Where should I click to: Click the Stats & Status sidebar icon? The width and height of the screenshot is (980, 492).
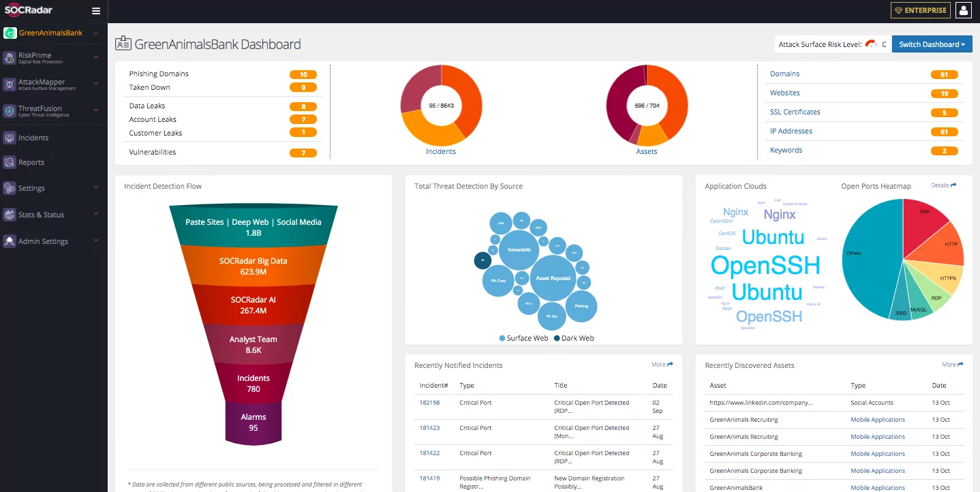click(10, 215)
